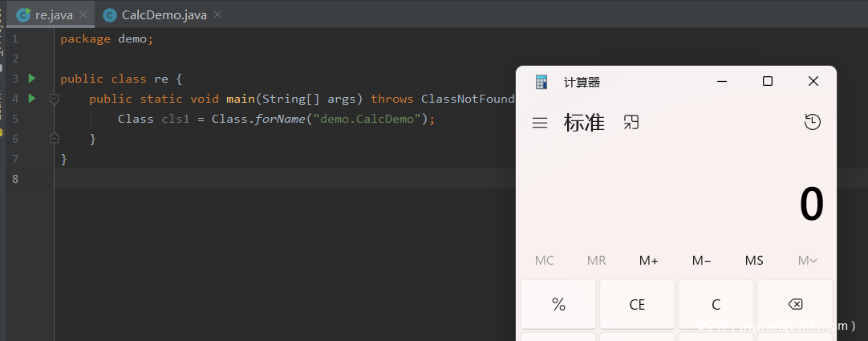Open the Calculator history panel
868x341 pixels.
[812, 122]
